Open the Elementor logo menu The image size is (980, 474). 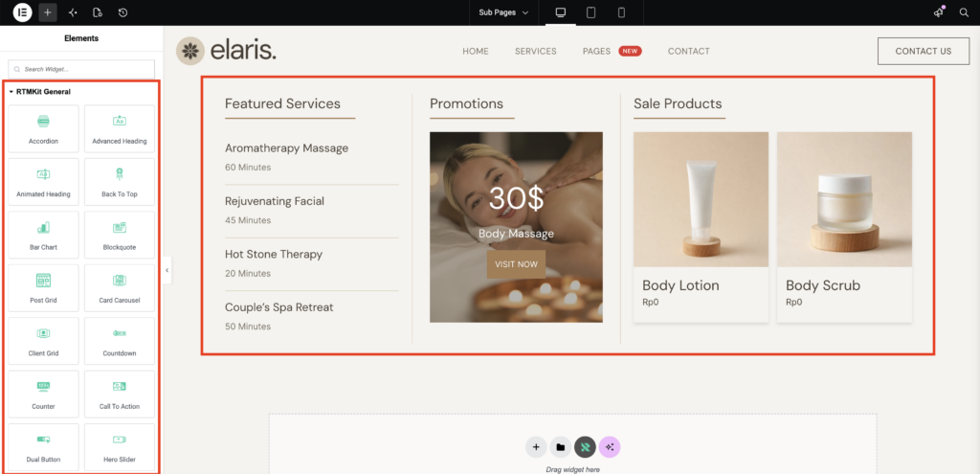[x=23, y=12]
